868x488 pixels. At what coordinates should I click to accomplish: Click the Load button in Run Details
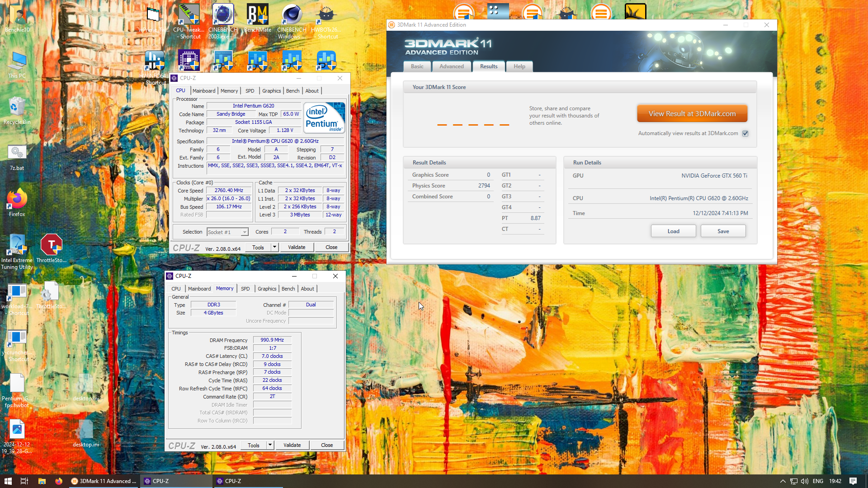click(673, 231)
